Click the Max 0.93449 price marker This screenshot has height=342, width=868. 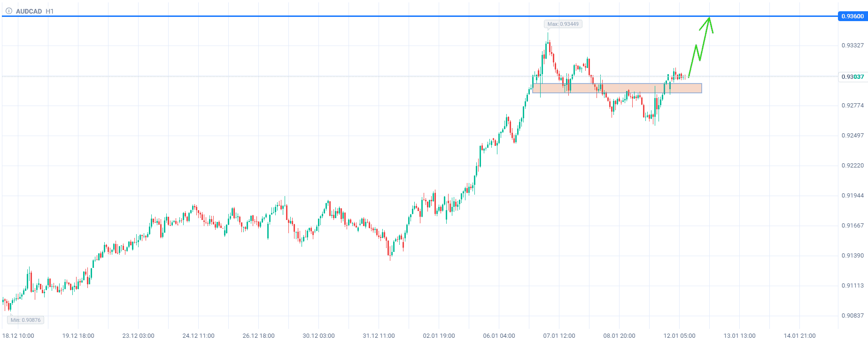[563, 24]
